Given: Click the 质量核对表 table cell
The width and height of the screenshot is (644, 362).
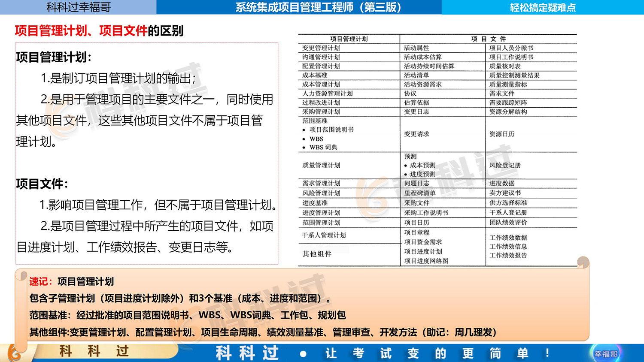Looking at the screenshot, I should 505,66.
